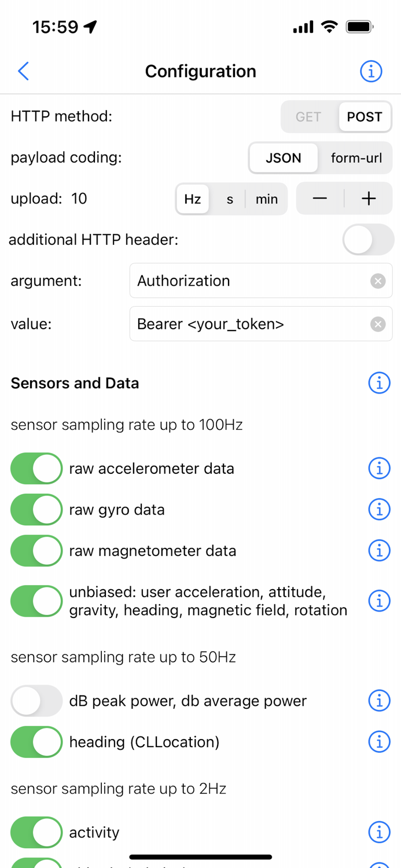Clear the Bearer token value field

[x=378, y=324]
